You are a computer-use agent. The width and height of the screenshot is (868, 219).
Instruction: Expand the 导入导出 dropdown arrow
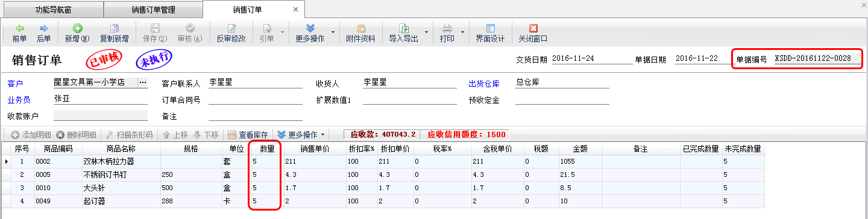427,32
